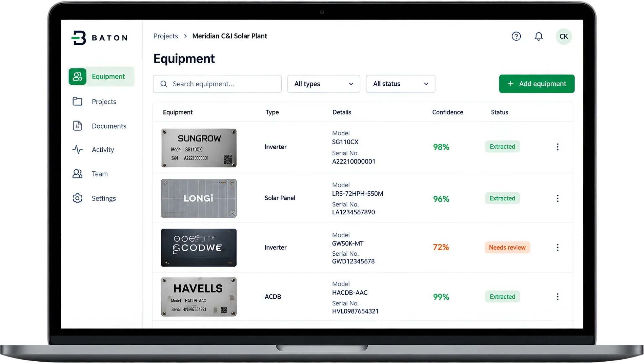Click the Activity pulse icon in sidebar
This screenshot has height=363, width=644.
(77, 149)
